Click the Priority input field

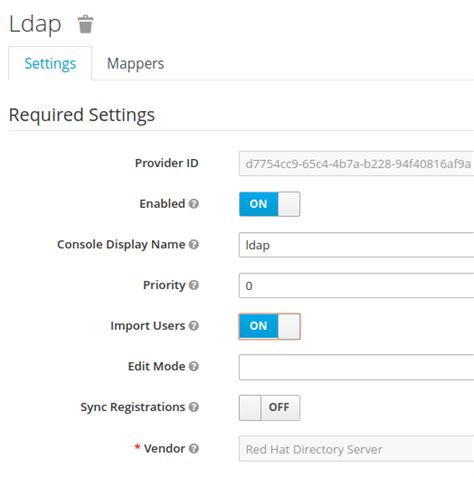pyautogui.click(x=356, y=285)
